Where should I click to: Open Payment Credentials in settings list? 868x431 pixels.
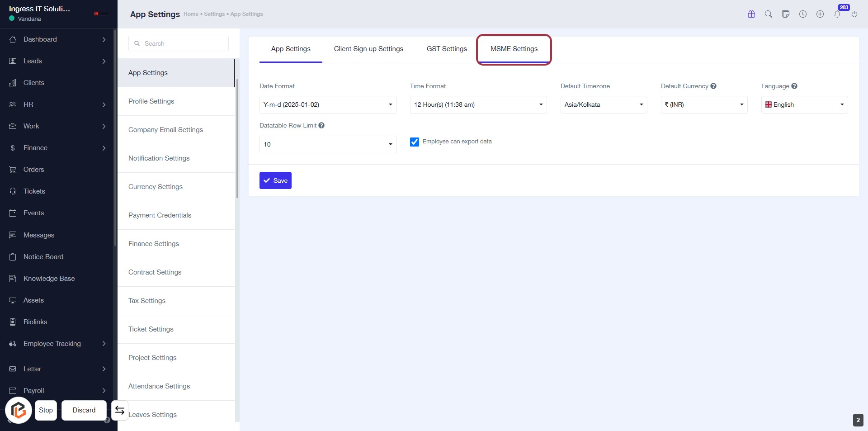pyautogui.click(x=160, y=215)
